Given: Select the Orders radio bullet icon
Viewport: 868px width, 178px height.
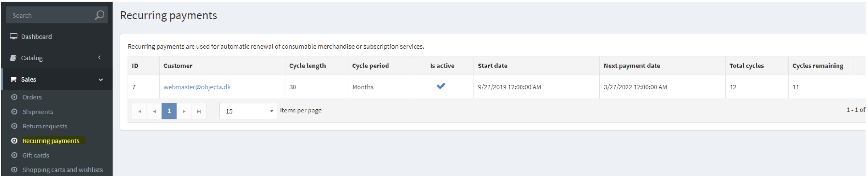Looking at the screenshot, I should click(14, 97).
